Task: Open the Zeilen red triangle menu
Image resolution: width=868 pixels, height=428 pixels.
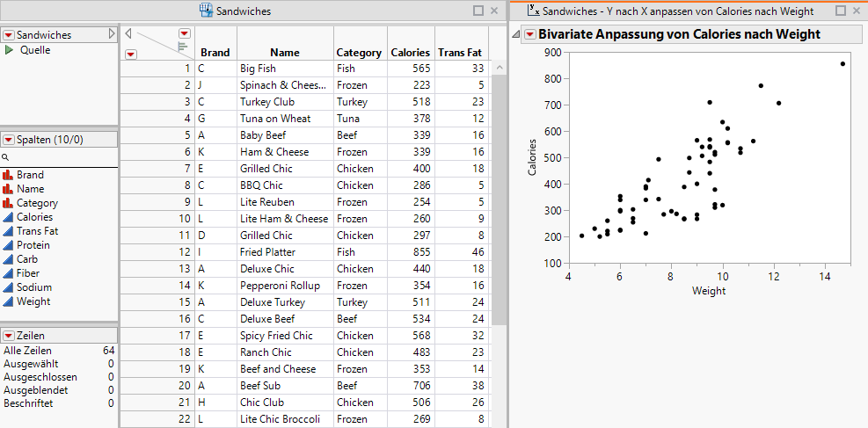Action: click(9, 336)
